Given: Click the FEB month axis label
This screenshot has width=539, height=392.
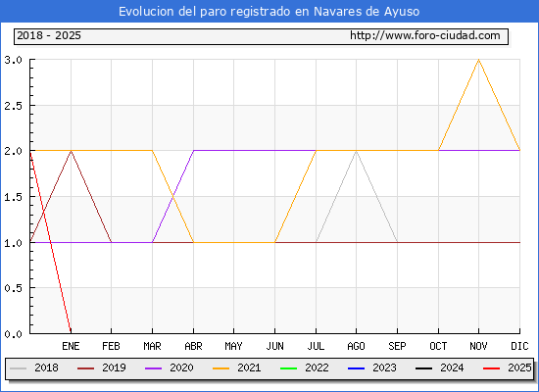Looking at the screenshot, I should pos(111,346).
